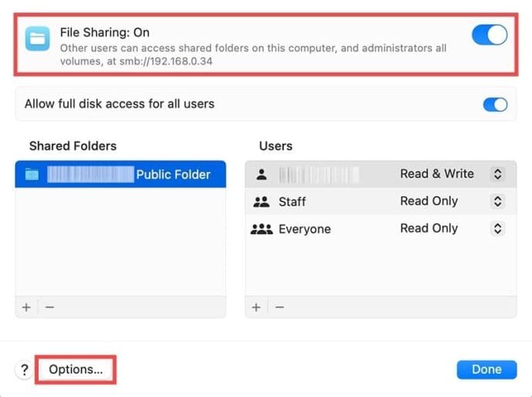
Task: Change Staff permission from Read Only
Action: [x=498, y=202]
